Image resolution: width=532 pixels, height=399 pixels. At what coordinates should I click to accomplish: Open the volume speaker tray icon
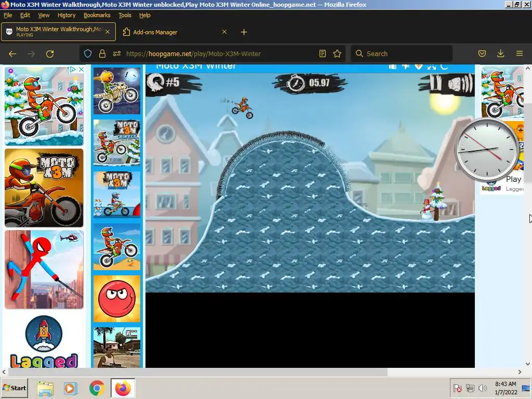[x=482, y=388]
